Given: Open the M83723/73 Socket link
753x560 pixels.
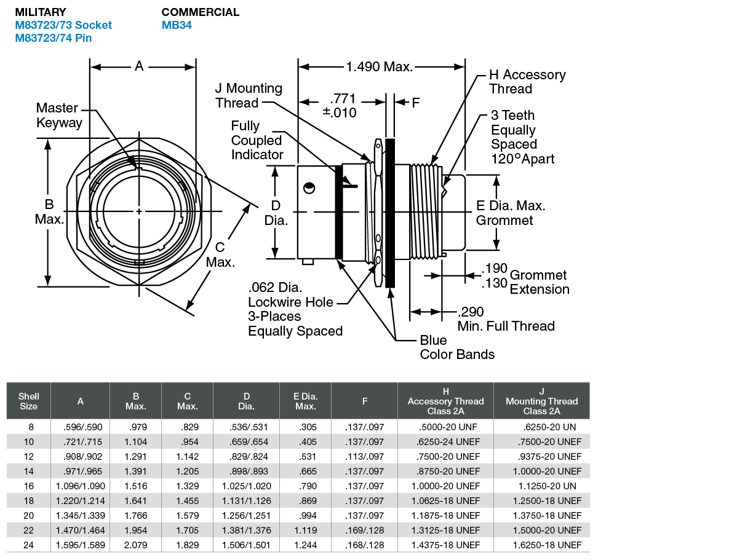Looking at the screenshot, I should pos(63,25).
